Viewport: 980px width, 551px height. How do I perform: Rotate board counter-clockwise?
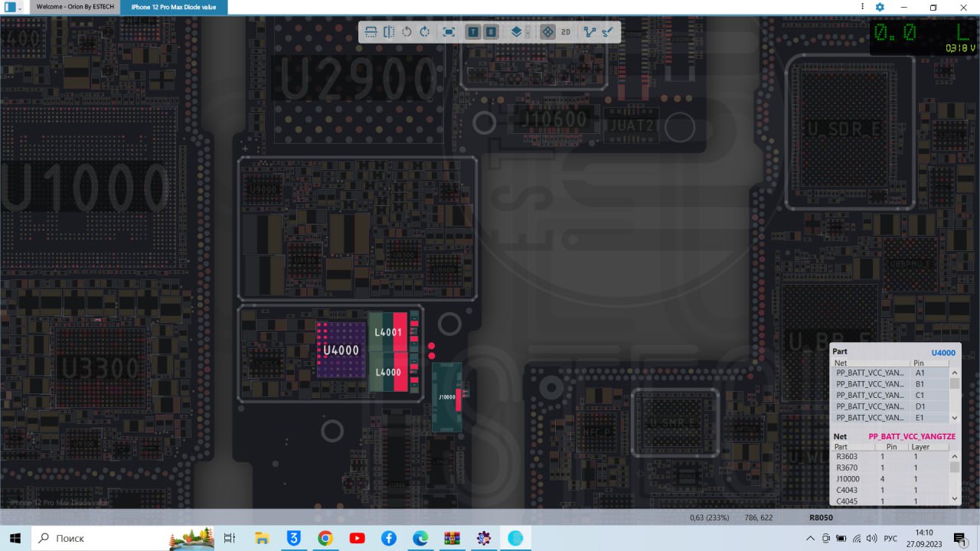[x=407, y=32]
